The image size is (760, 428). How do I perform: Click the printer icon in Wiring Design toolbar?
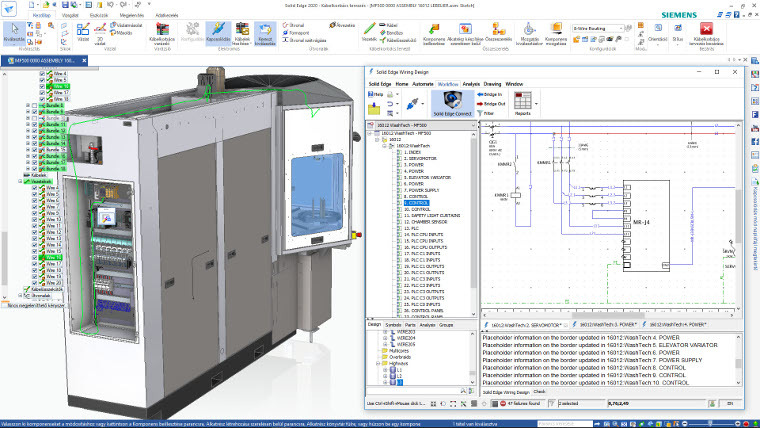tap(390, 95)
